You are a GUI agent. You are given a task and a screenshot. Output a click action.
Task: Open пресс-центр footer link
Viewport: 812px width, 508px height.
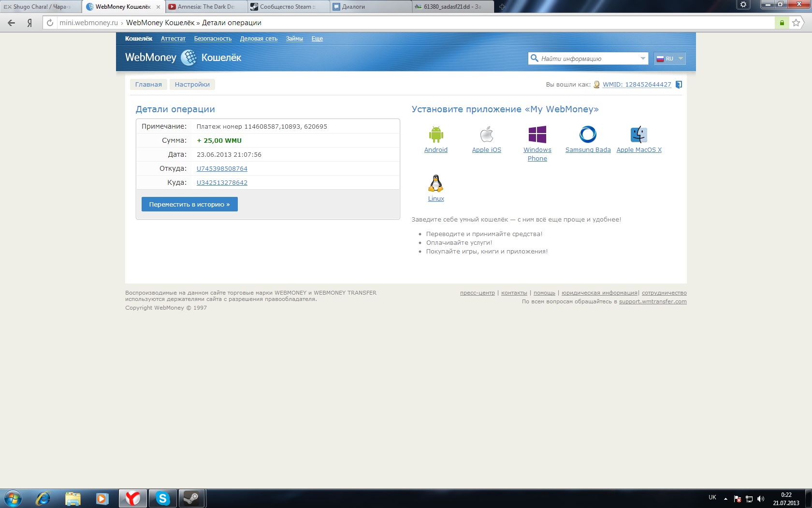tap(478, 293)
